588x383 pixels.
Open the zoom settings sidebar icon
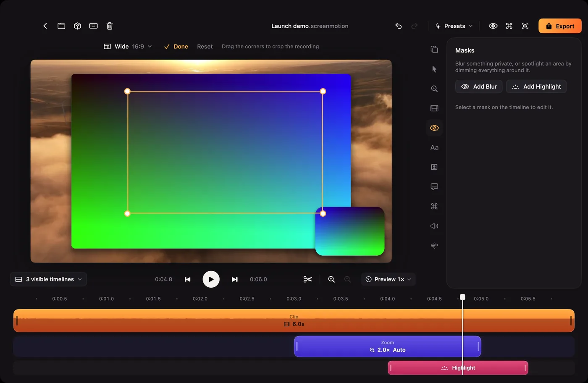pyautogui.click(x=434, y=89)
